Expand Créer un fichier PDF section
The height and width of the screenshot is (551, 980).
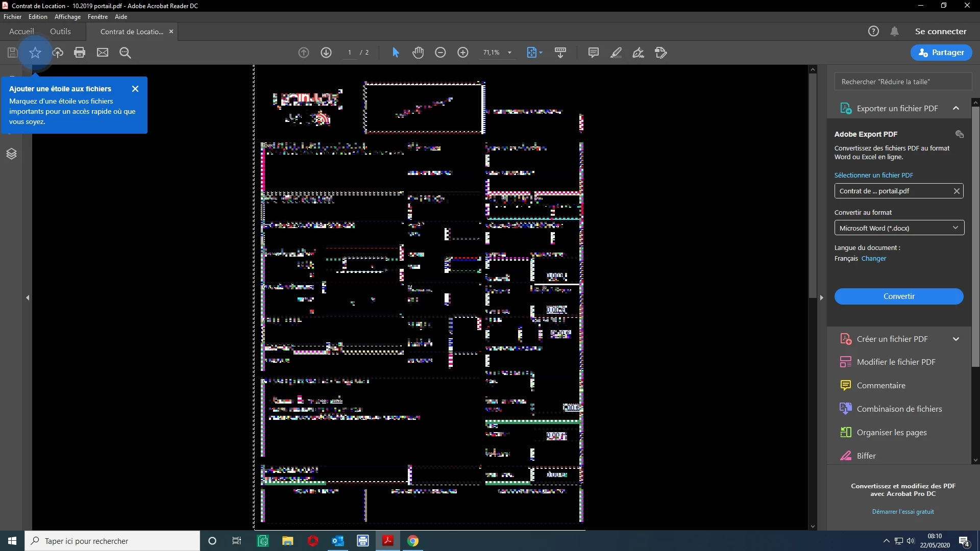(955, 339)
